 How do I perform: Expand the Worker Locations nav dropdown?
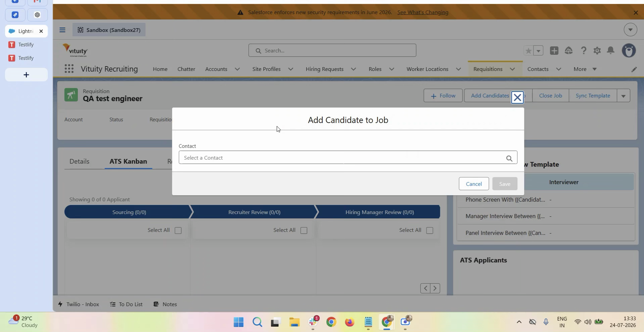pos(458,69)
